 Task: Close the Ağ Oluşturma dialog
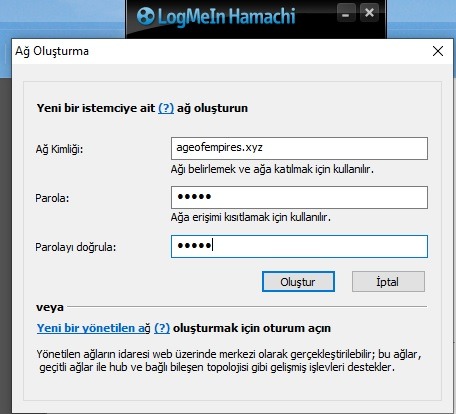(438, 51)
